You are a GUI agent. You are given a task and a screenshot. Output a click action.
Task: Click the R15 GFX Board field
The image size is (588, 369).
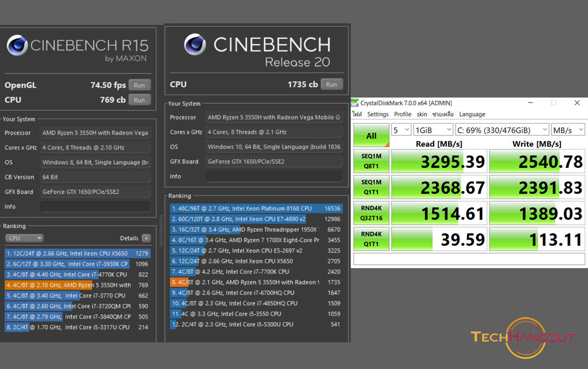click(95, 192)
